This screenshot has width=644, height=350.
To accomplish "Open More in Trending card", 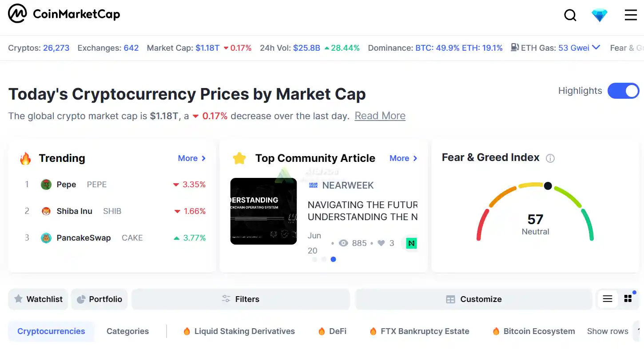I will point(192,158).
